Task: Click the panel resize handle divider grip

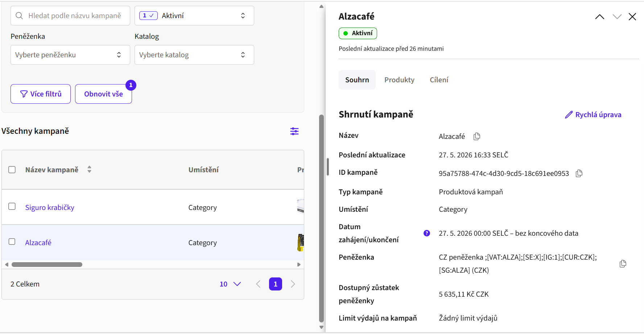Action: (328, 167)
